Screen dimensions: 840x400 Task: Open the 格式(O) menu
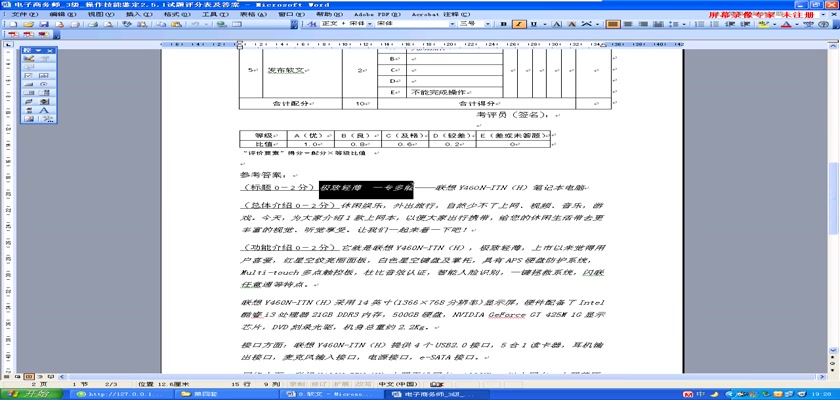(x=177, y=14)
